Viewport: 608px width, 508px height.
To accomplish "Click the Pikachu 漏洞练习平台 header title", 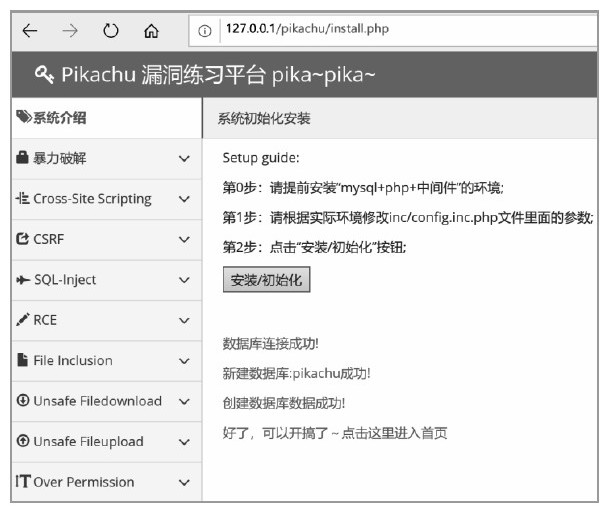I will 218,74.
